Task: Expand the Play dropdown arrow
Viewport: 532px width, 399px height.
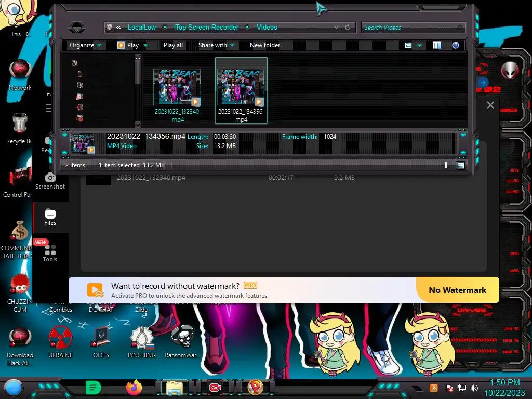Action: click(x=145, y=46)
